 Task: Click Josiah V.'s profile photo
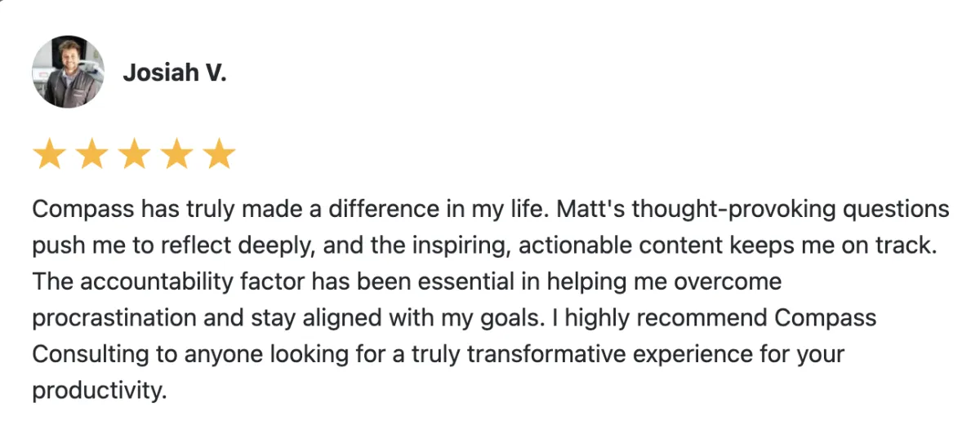[x=68, y=72]
